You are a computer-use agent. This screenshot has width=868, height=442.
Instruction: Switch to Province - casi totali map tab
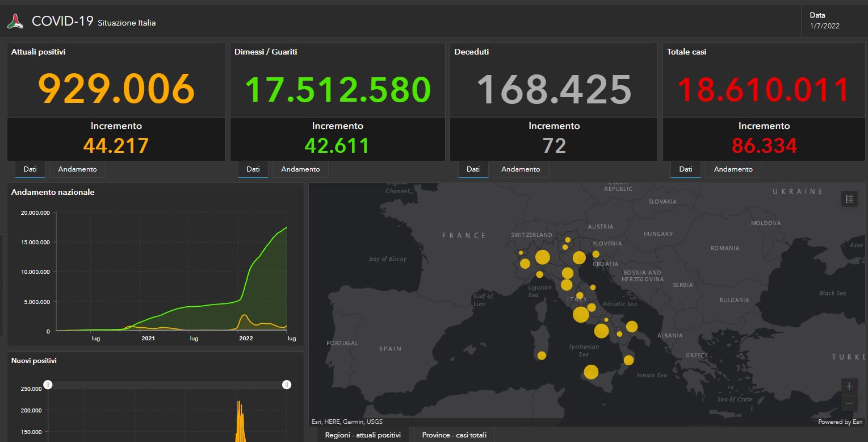click(x=454, y=435)
